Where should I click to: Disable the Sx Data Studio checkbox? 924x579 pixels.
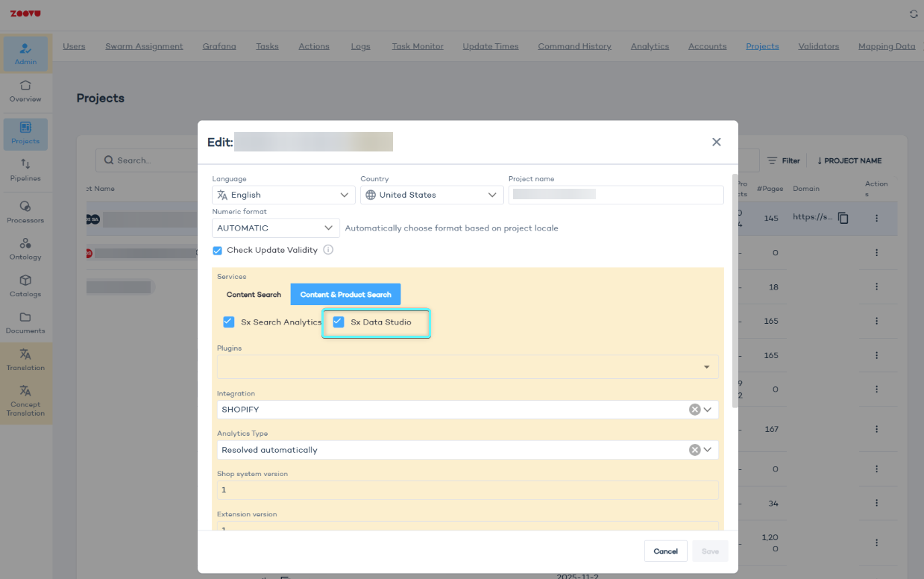pos(339,322)
